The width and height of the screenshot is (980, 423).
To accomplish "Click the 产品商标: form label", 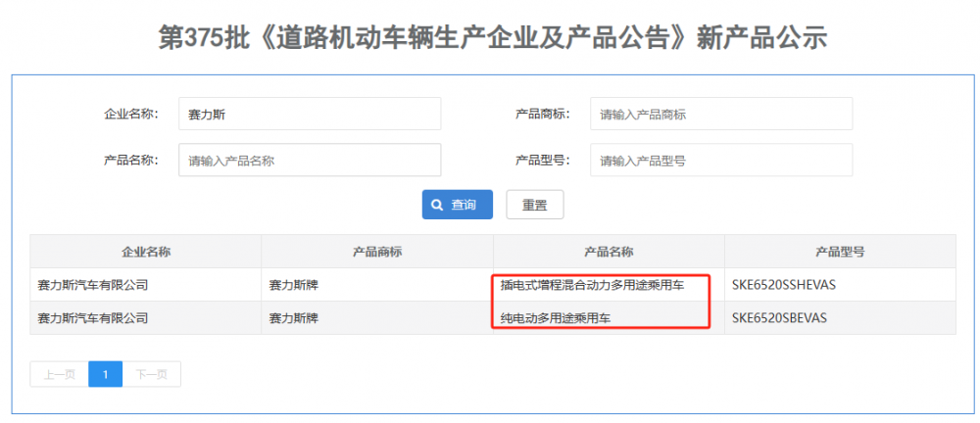I will [543, 114].
